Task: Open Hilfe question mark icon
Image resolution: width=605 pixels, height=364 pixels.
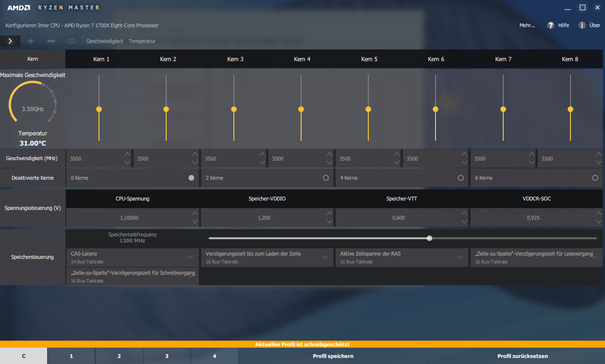Action: (x=551, y=25)
